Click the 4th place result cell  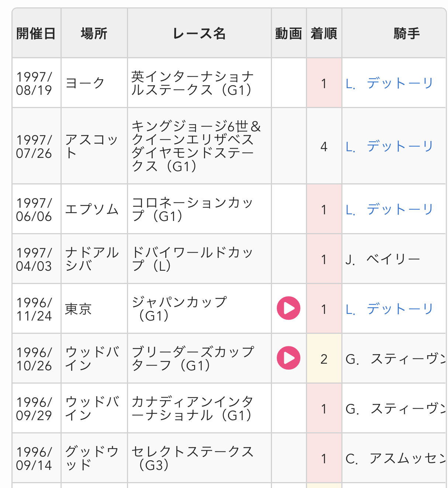click(324, 147)
